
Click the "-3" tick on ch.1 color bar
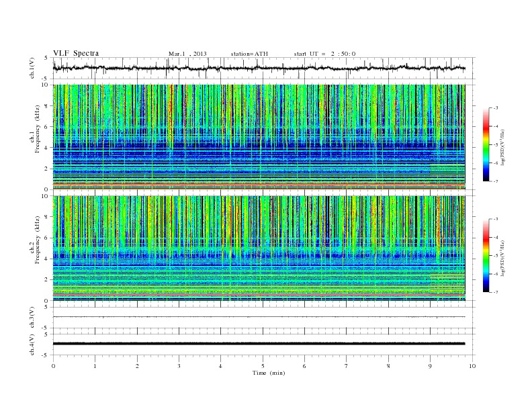(495, 108)
